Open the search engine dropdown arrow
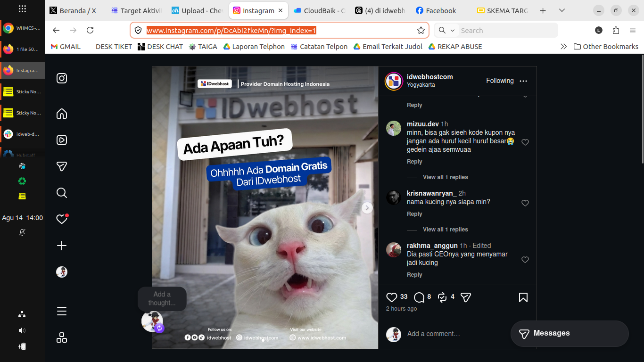This screenshot has height=362, width=644. 453,30
